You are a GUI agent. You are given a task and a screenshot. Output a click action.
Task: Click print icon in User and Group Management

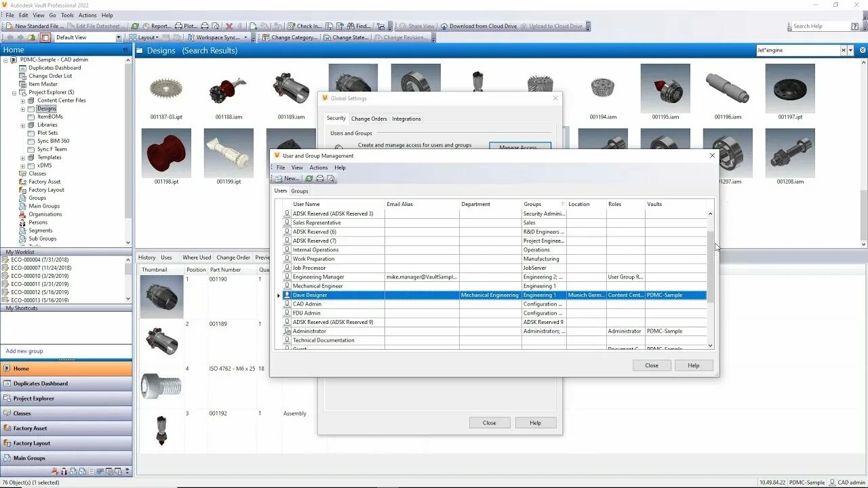tap(320, 178)
